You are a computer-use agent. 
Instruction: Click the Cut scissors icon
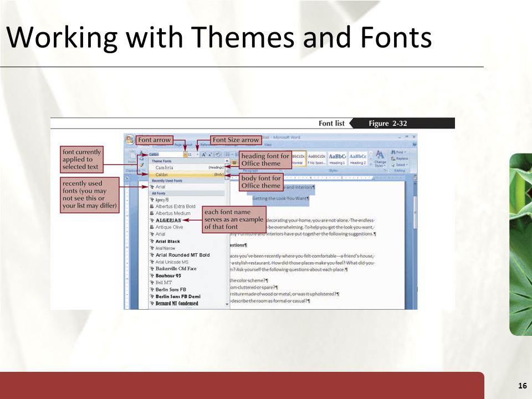pos(141,154)
